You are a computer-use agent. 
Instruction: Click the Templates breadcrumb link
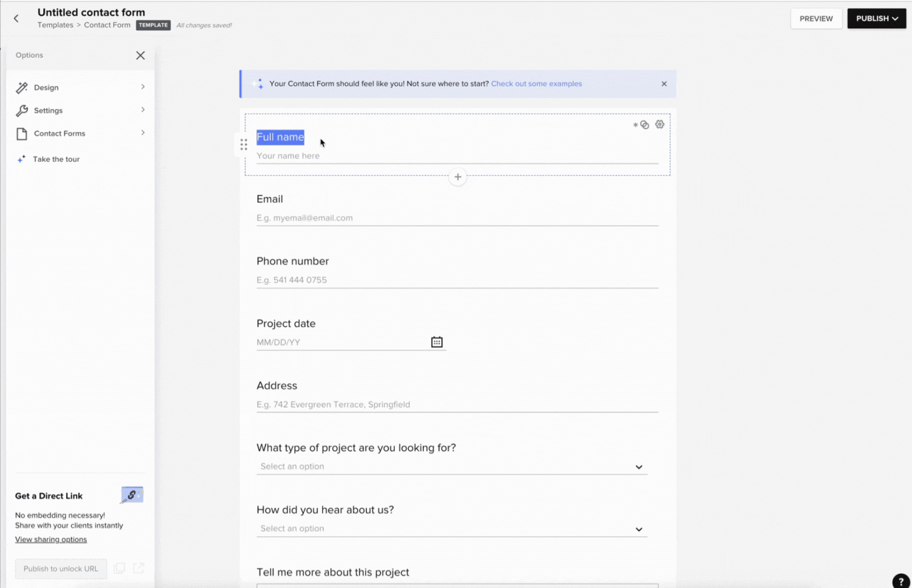click(x=55, y=25)
